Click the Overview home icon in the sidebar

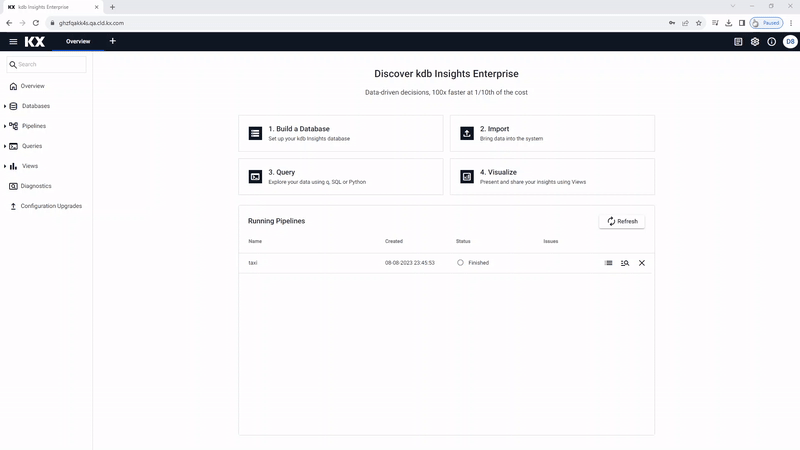tap(13, 86)
